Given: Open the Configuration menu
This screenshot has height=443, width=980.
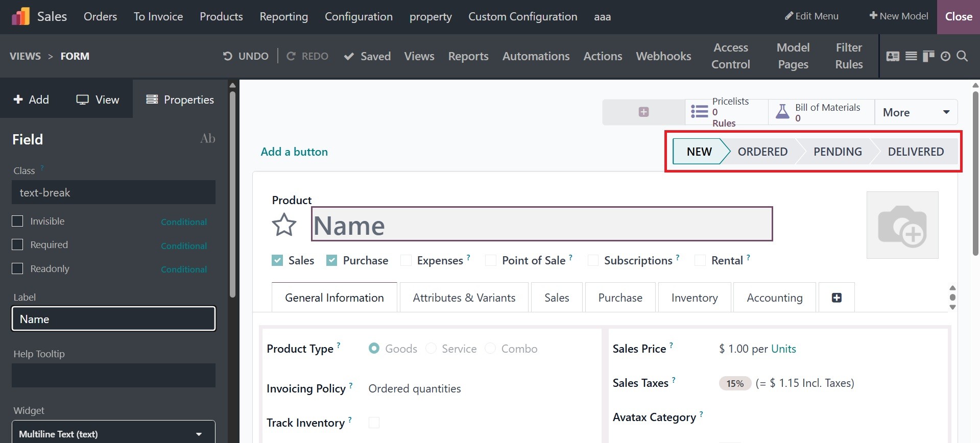Looking at the screenshot, I should click(358, 17).
